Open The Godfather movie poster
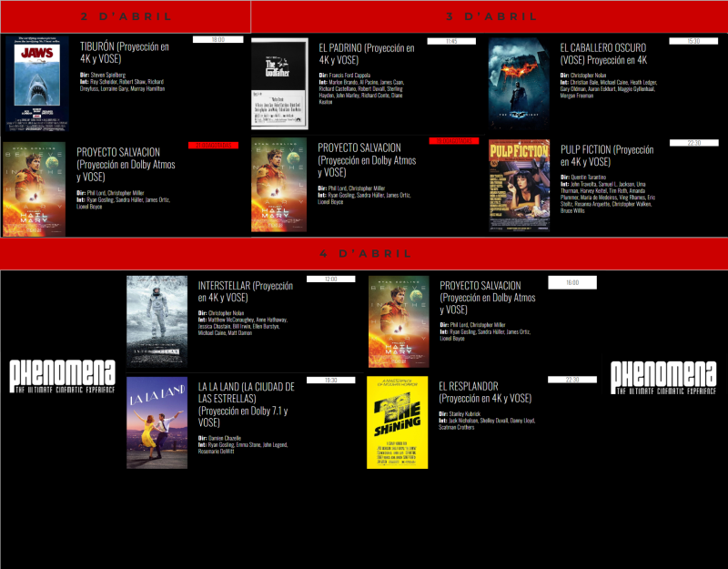 pyautogui.click(x=278, y=84)
